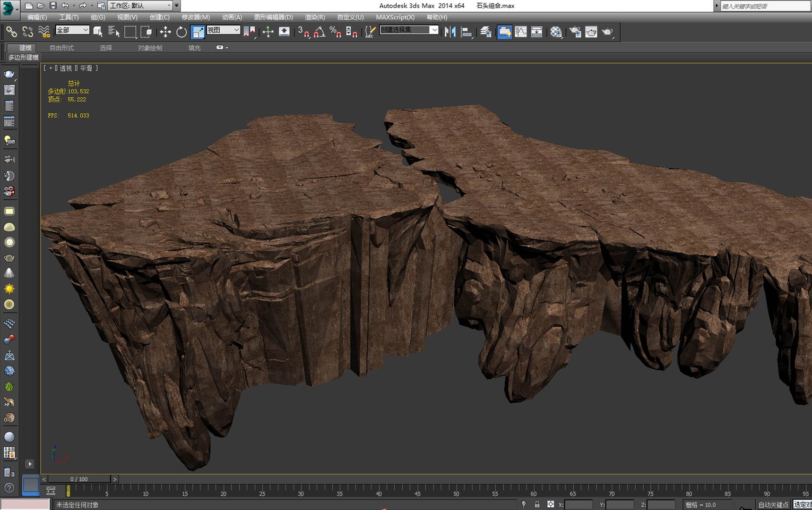Image resolution: width=812 pixels, height=510 pixels.
Task: Choose the Select and Move tool
Action: click(x=165, y=32)
